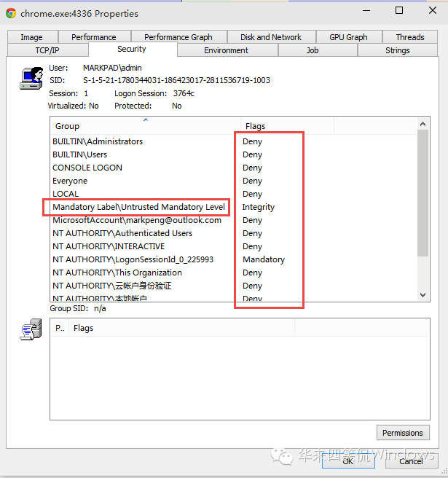
Task: Click the Flags column header in privileges list
Action: pyautogui.click(x=182, y=328)
